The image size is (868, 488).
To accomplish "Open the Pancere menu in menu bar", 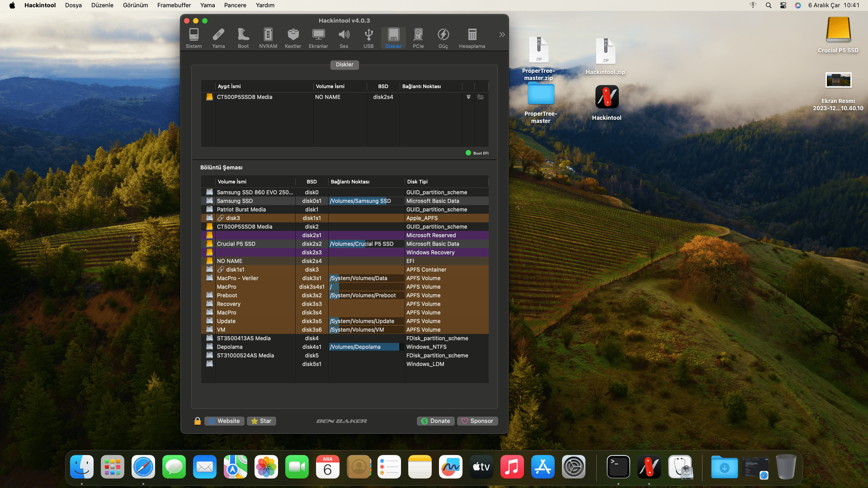I will 235,5.
